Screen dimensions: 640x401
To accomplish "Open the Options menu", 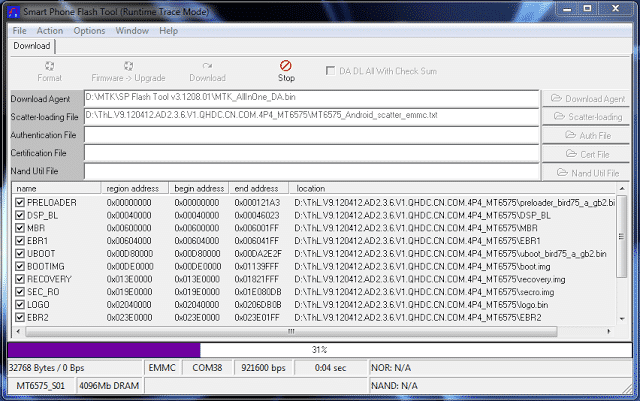I will (89, 31).
